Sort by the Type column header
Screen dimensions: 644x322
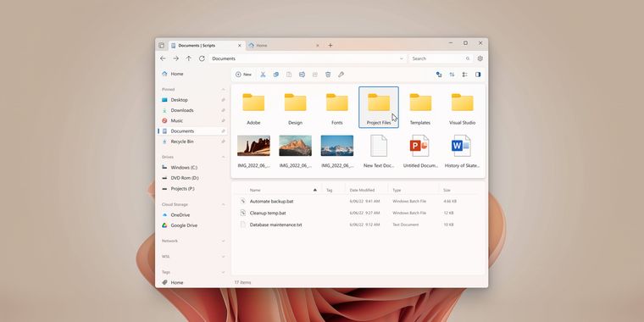397,190
